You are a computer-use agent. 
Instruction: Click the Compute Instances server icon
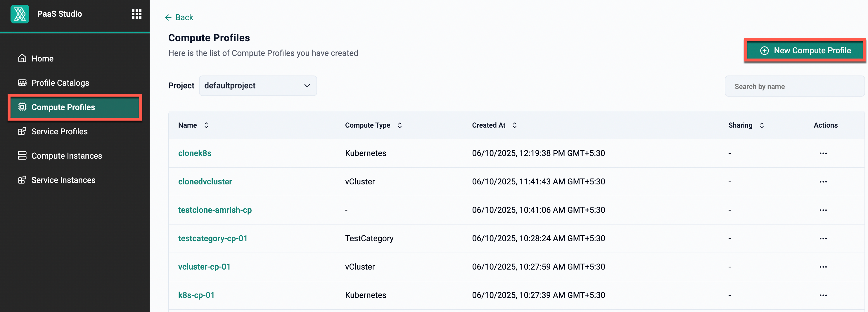[22, 155]
